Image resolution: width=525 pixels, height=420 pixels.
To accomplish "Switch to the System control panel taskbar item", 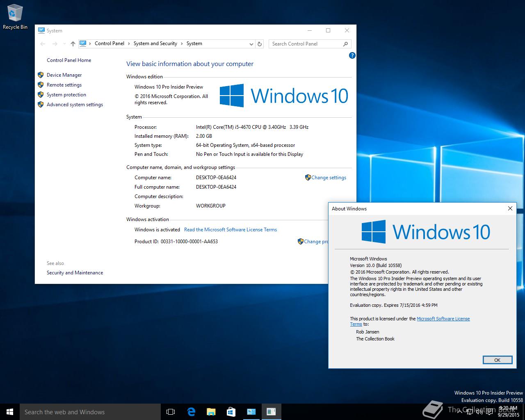I will coord(251,412).
